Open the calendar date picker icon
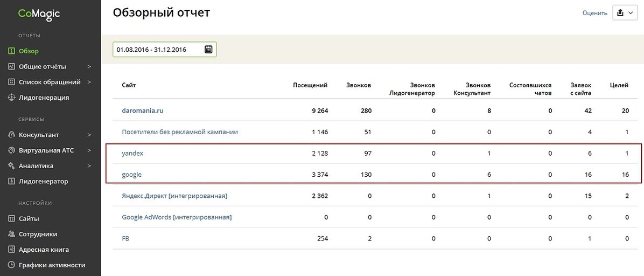 [x=208, y=50]
